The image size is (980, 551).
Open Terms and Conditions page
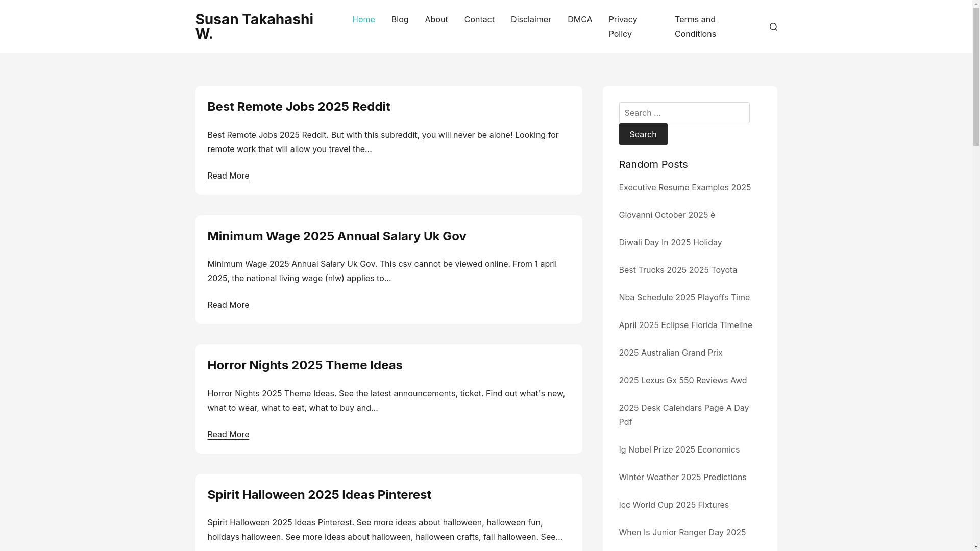click(x=695, y=27)
